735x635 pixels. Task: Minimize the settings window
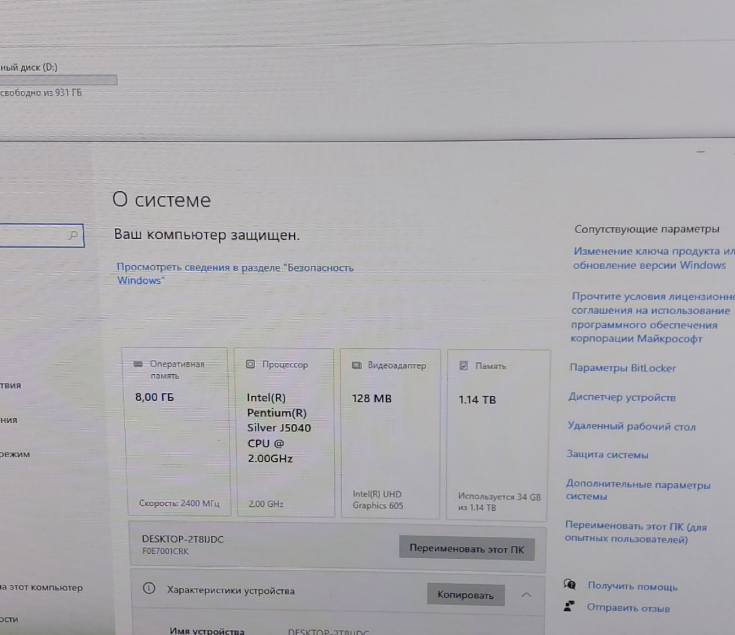tap(700, 152)
